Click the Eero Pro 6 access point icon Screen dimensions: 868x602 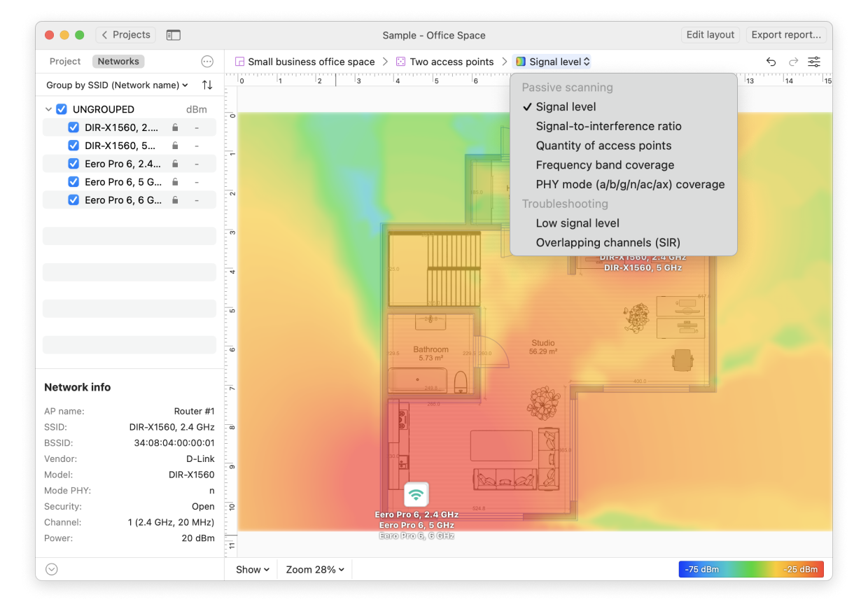[x=416, y=495]
